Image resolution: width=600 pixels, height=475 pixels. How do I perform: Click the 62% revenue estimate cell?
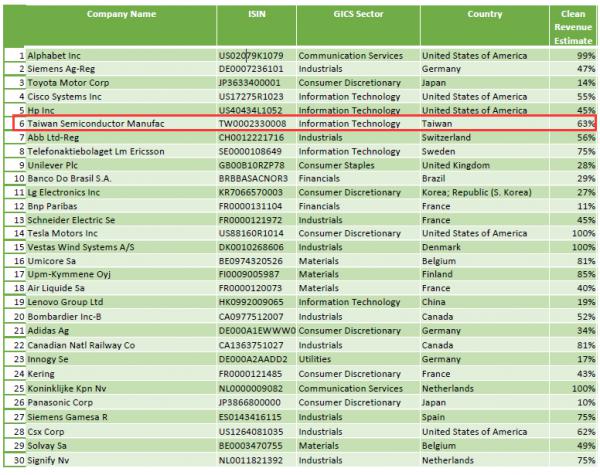573,431
